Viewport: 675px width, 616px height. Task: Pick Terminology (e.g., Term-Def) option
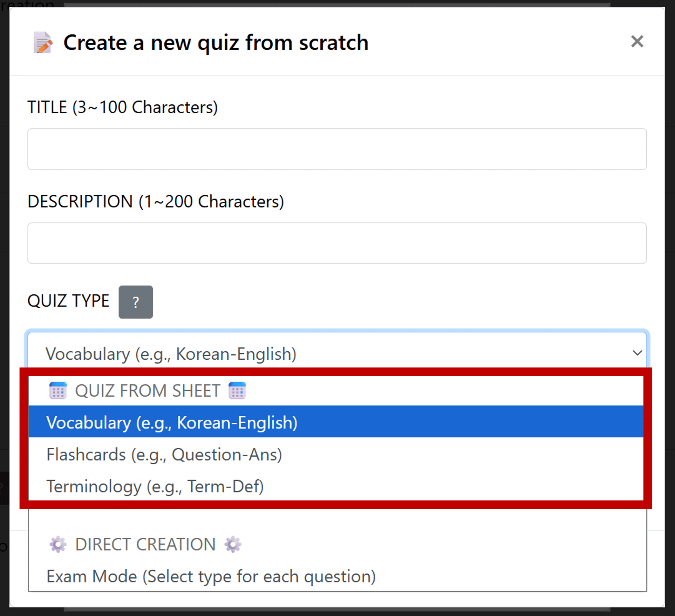click(x=155, y=486)
